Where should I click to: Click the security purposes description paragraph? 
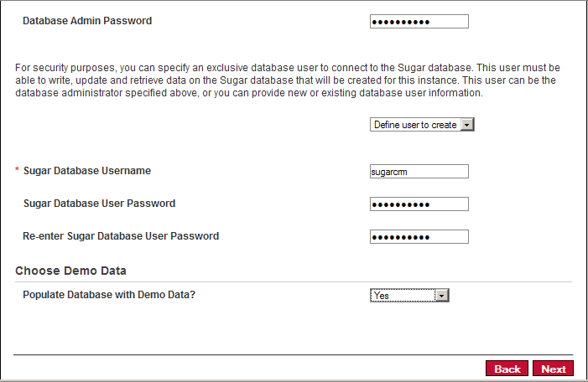pyautogui.click(x=288, y=80)
